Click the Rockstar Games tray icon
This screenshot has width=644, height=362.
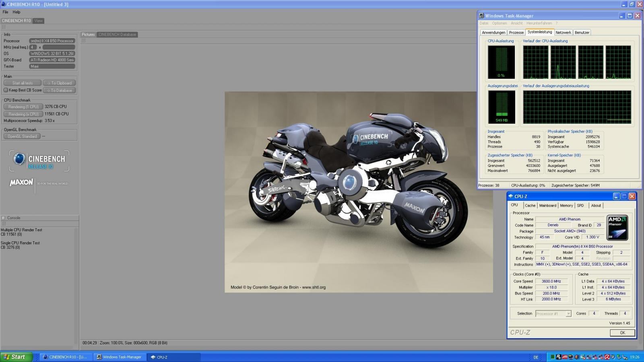click(x=559, y=357)
